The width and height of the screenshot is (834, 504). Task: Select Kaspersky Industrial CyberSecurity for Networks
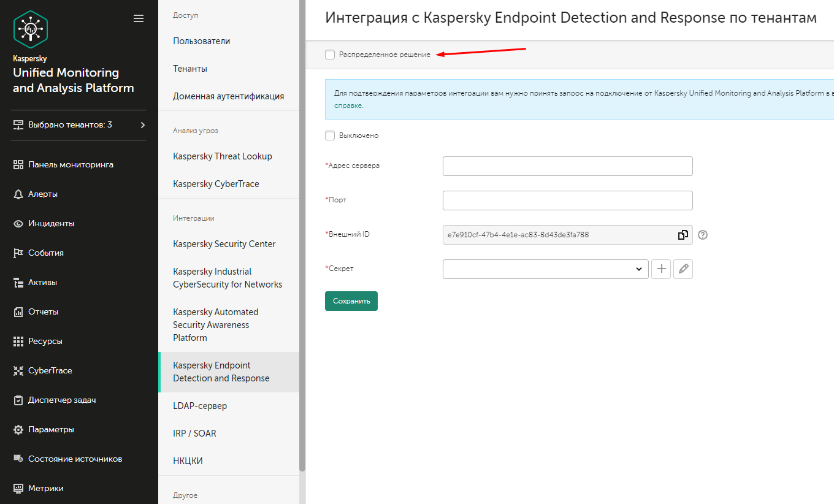coord(229,278)
